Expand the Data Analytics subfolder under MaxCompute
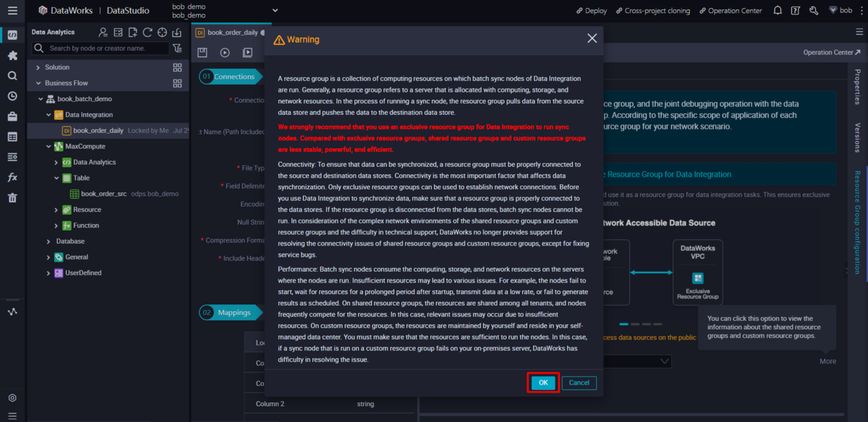 (56, 163)
